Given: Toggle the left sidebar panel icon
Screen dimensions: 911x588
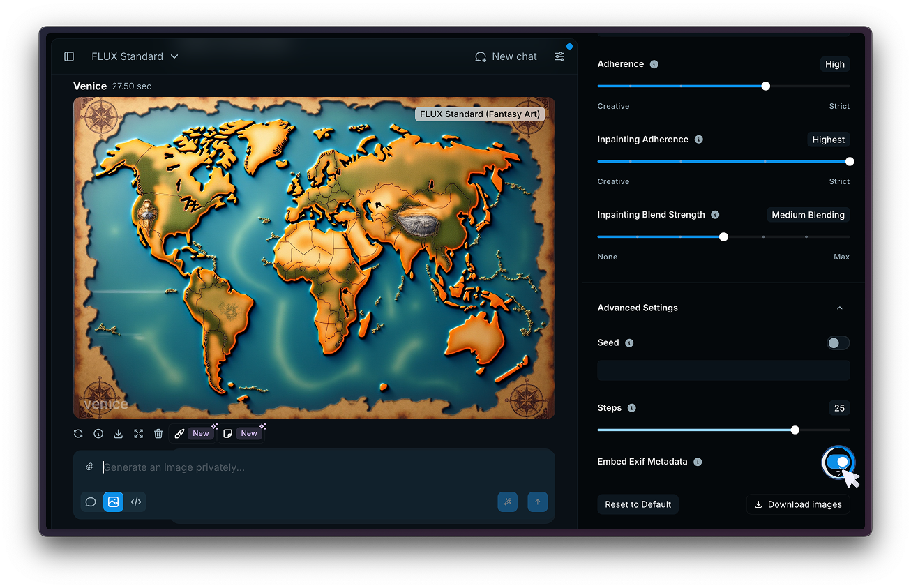Looking at the screenshot, I should (x=69, y=56).
